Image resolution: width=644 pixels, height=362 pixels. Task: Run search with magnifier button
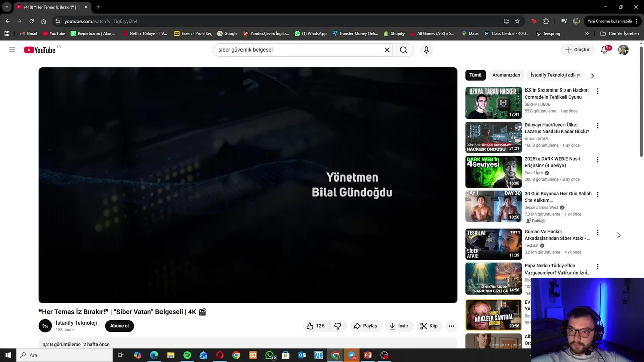point(404,50)
